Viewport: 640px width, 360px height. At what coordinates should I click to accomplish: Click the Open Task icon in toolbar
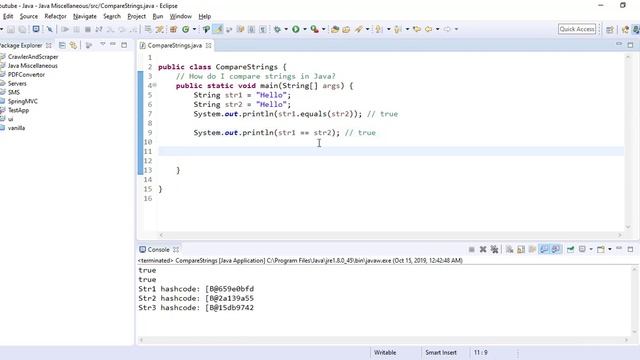coord(346,29)
